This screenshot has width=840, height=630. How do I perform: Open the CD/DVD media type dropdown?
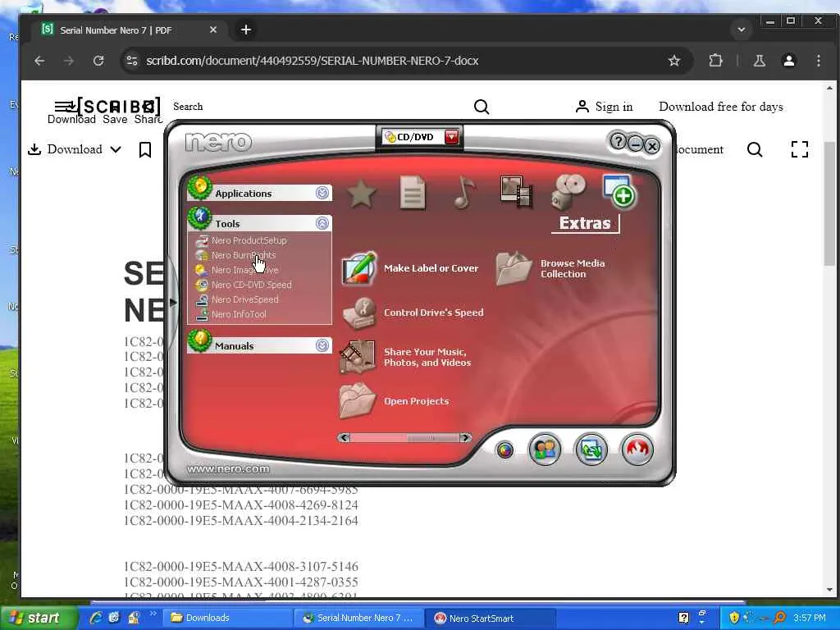point(452,137)
